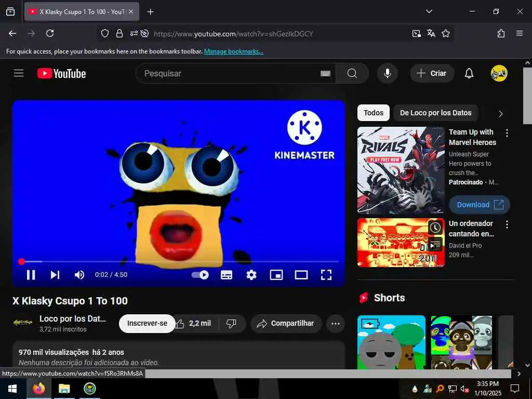Open options for Un ordenador cantando video
Image resolution: width=532 pixels, height=399 pixels.
click(x=507, y=224)
